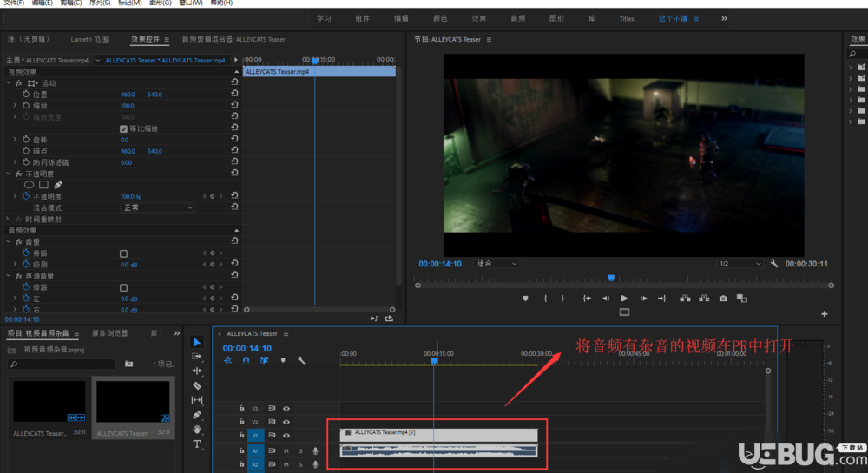Expand the 旋转 rotation parameter
The height and width of the screenshot is (473, 868).
coord(15,140)
